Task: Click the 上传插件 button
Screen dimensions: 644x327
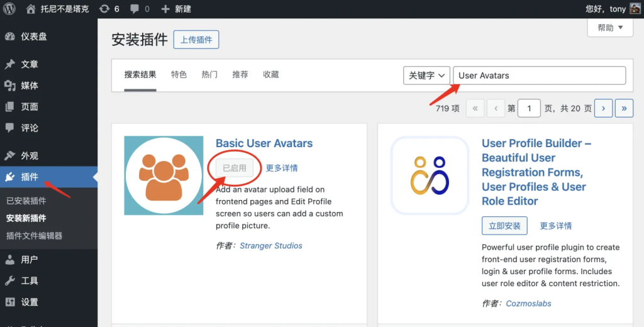Action: pos(196,40)
